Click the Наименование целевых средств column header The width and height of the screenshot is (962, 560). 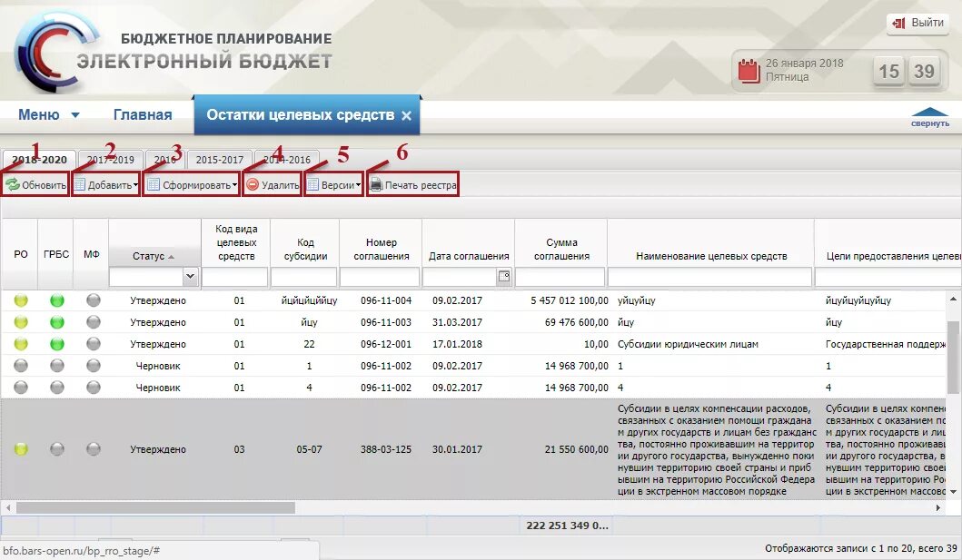tap(711, 256)
